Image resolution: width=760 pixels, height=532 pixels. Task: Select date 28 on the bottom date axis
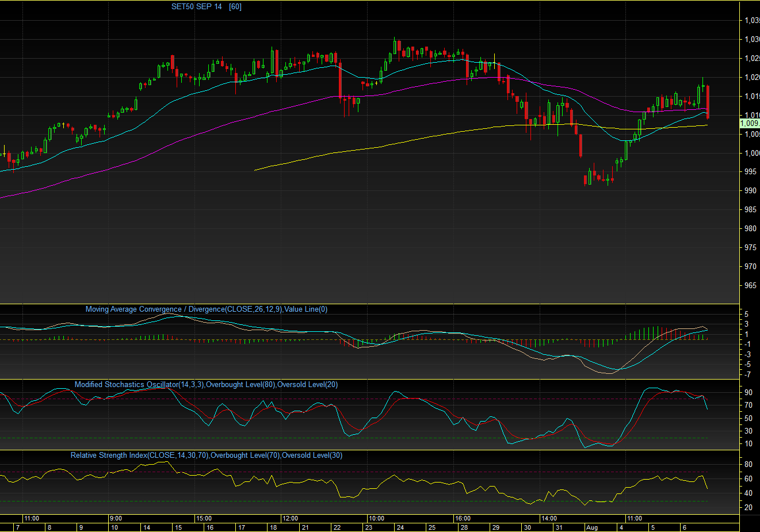tap(464, 527)
